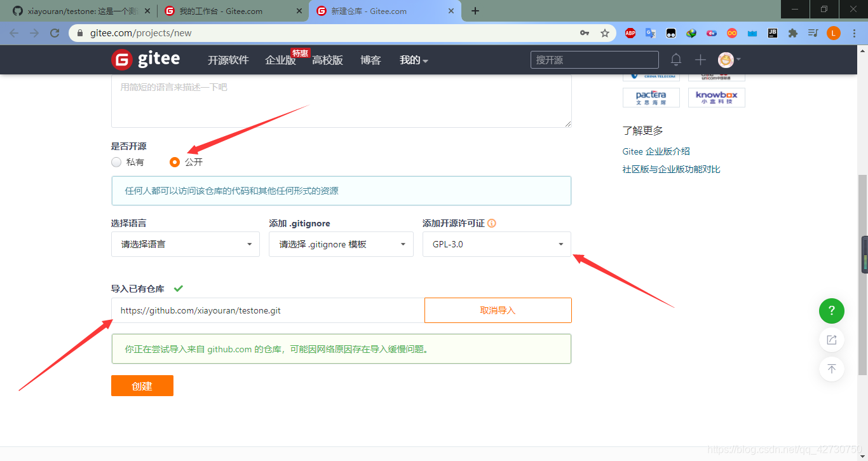The image size is (868, 461).
Task: Open the media control playlist icon
Action: tap(813, 33)
